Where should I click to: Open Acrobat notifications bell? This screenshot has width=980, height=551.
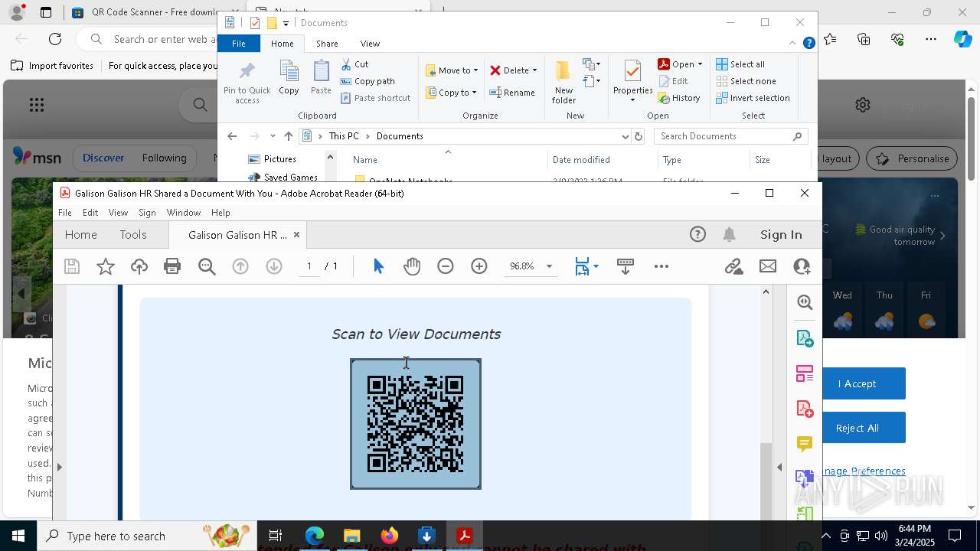pyautogui.click(x=730, y=235)
